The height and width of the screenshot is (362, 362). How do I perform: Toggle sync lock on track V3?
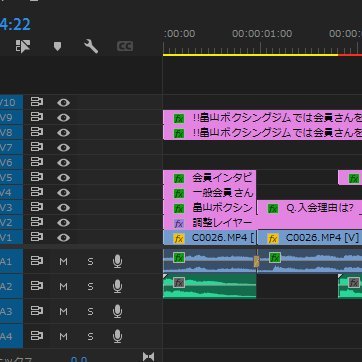click(x=37, y=207)
